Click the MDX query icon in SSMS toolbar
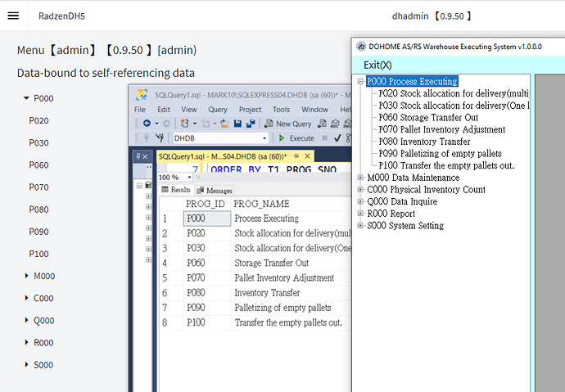 tap(335, 124)
